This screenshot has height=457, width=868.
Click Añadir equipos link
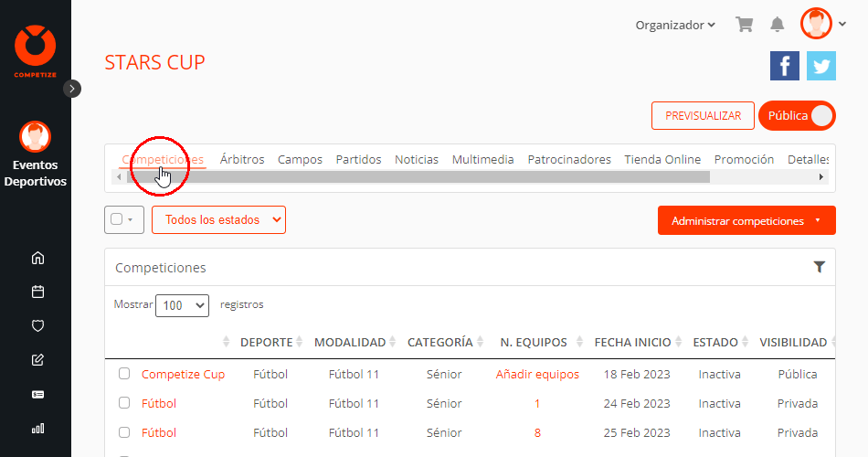coord(537,375)
